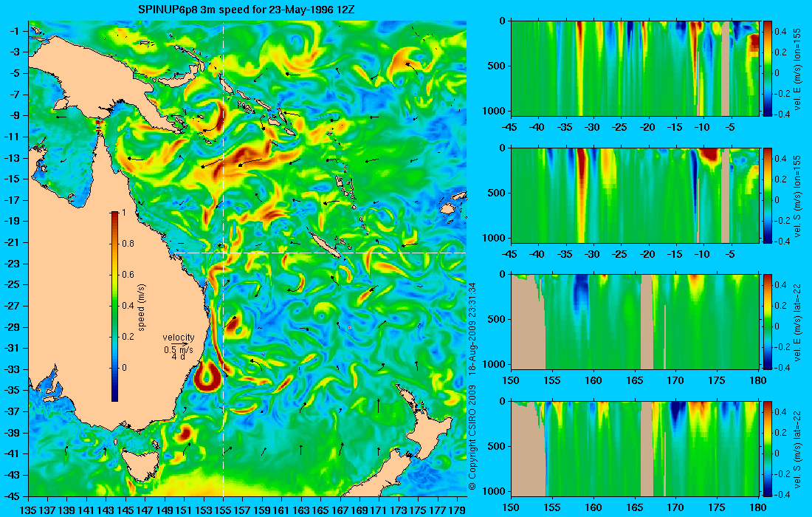This screenshot has height=517, width=812.
Task: Click the title SPINUP6p8 3m speed for 23-May-1996 12Z
Action: pyautogui.click(x=246, y=10)
